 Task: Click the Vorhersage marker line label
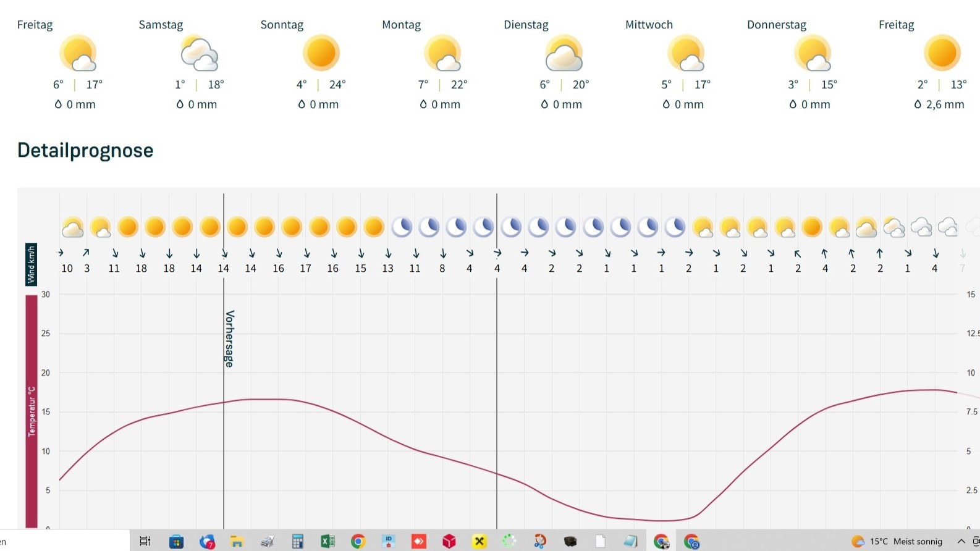pos(229,339)
